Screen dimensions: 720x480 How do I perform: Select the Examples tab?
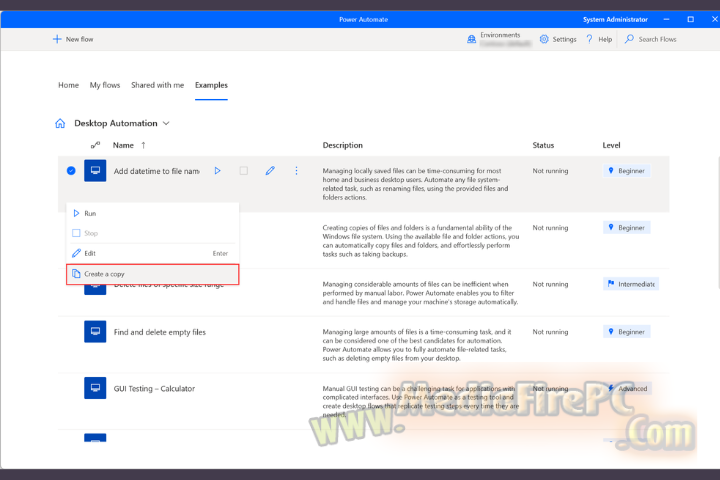tap(211, 85)
